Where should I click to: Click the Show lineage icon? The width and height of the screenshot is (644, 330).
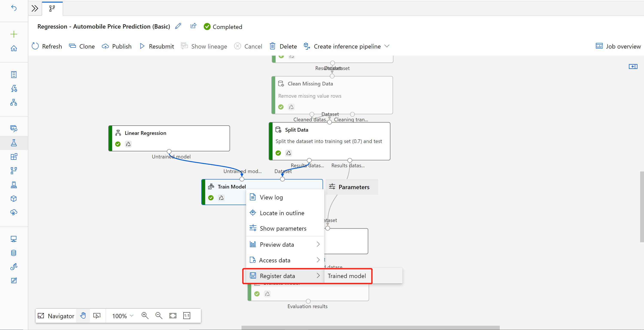pos(184,46)
